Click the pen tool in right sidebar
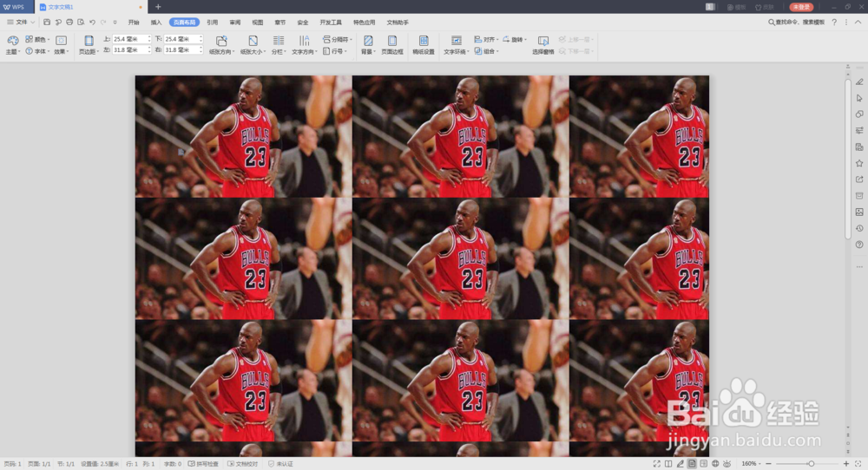This screenshot has width=868, height=470. click(x=859, y=82)
